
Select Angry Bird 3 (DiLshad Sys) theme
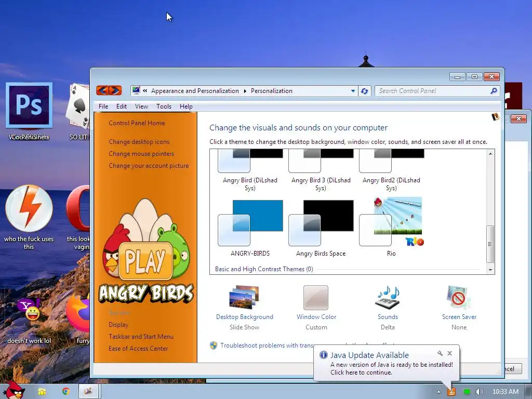pos(321,171)
